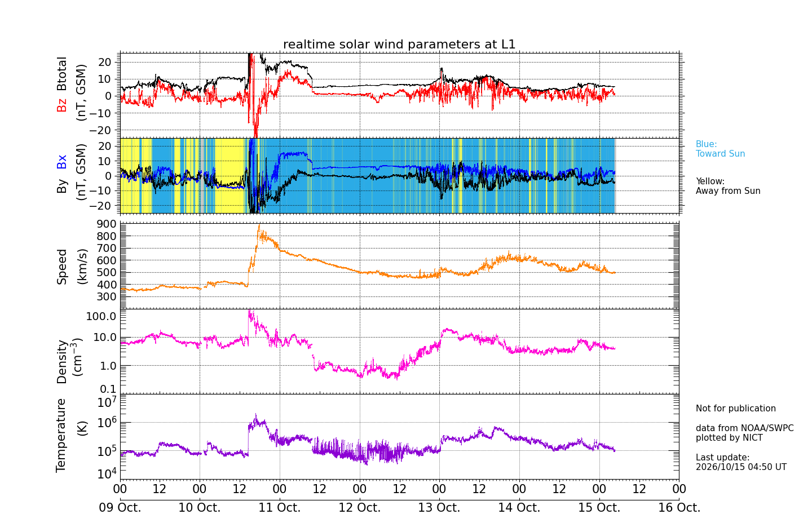Click the '11 Oct.' date label
The image size is (799, 532).
(x=280, y=508)
